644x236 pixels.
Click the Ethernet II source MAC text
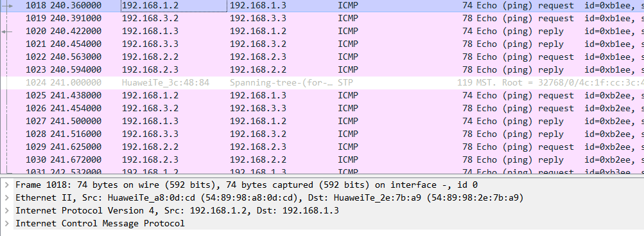click(x=202, y=198)
